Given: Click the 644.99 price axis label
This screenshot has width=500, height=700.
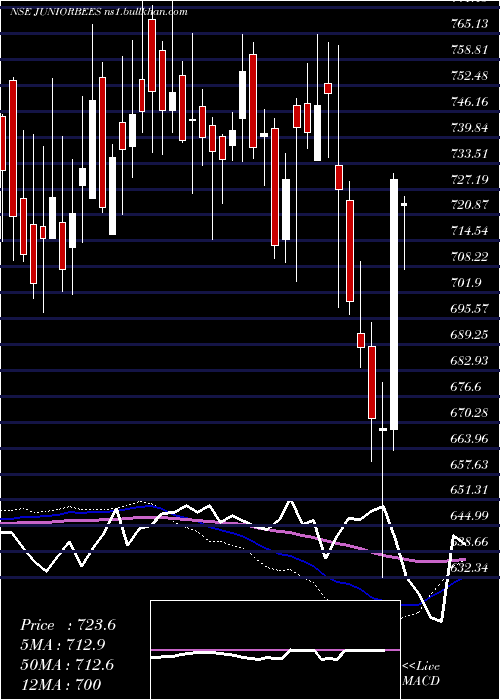Looking at the screenshot, I should point(470,516).
